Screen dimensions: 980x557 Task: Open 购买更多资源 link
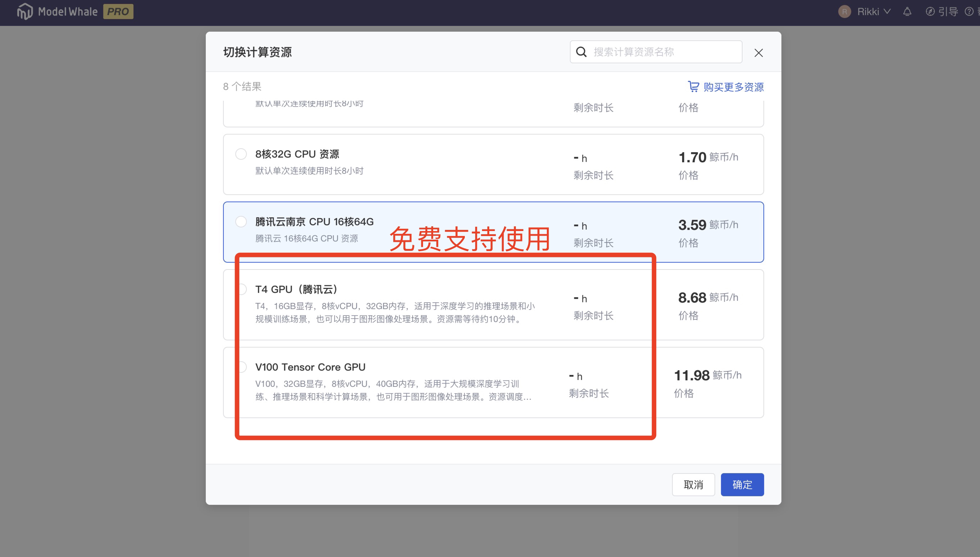pos(733,87)
